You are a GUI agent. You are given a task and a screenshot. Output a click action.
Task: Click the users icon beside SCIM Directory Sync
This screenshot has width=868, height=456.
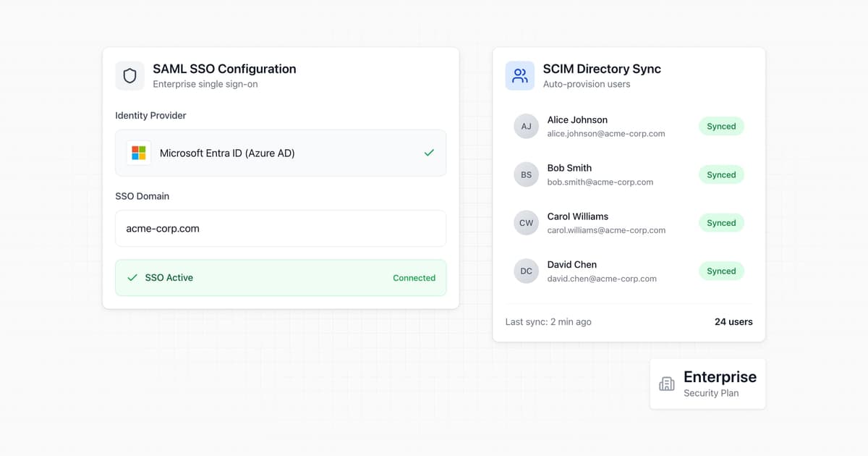pyautogui.click(x=520, y=76)
